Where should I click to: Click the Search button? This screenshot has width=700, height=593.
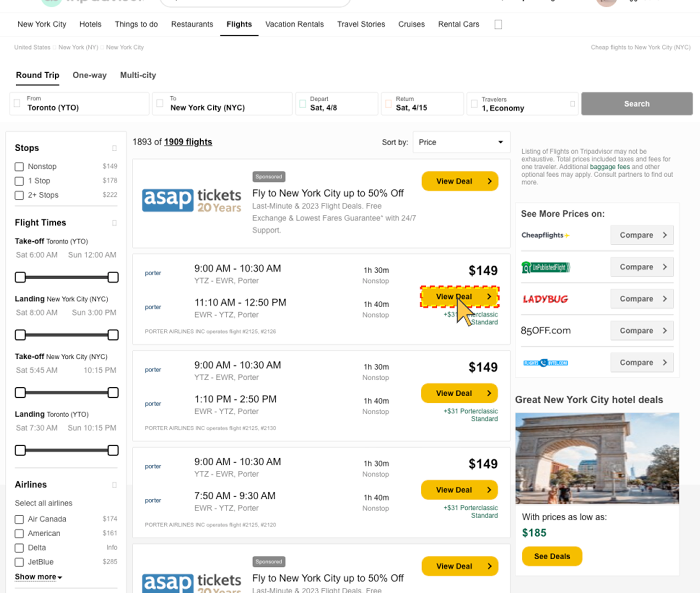tap(637, 104)
